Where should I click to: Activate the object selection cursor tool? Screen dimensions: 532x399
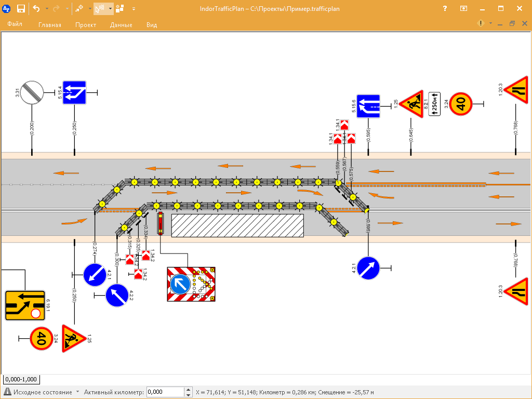tap(100, 8)
